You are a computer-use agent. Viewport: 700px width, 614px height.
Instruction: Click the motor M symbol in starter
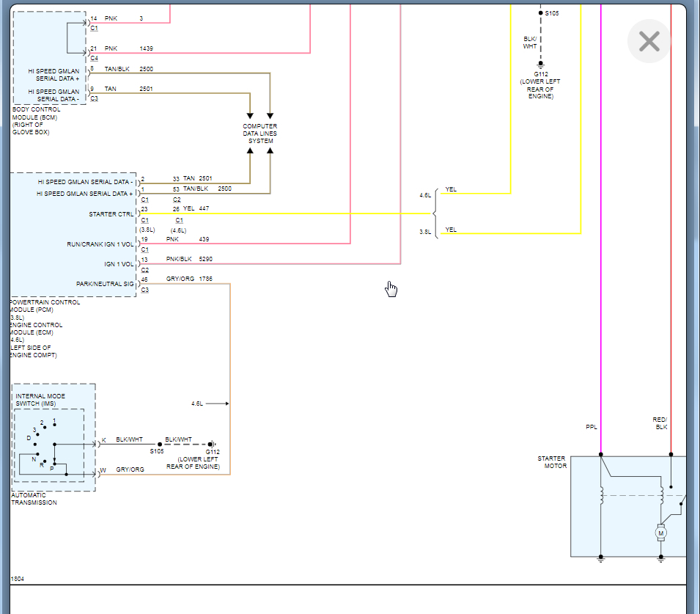coord(660,533)
